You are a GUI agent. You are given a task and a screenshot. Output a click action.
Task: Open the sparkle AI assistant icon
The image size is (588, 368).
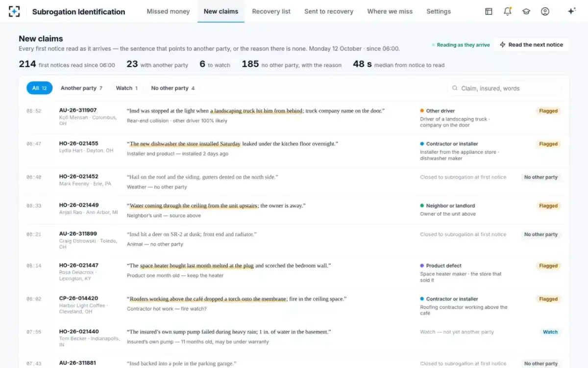(571, 11)
